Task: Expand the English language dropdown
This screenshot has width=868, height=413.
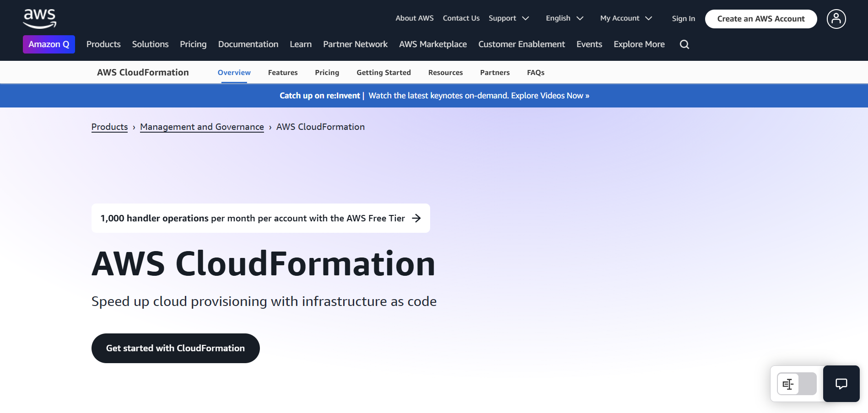Action: click(x=565, y=18)
